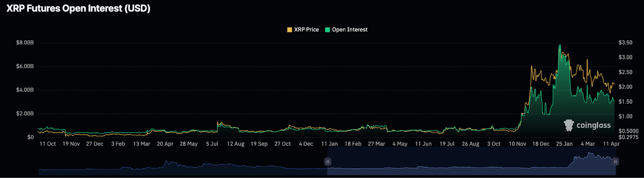Click the 20 Apr date label
Image resolution: width=644 pixels, height=178 pixels.
(x=165, y=144)
